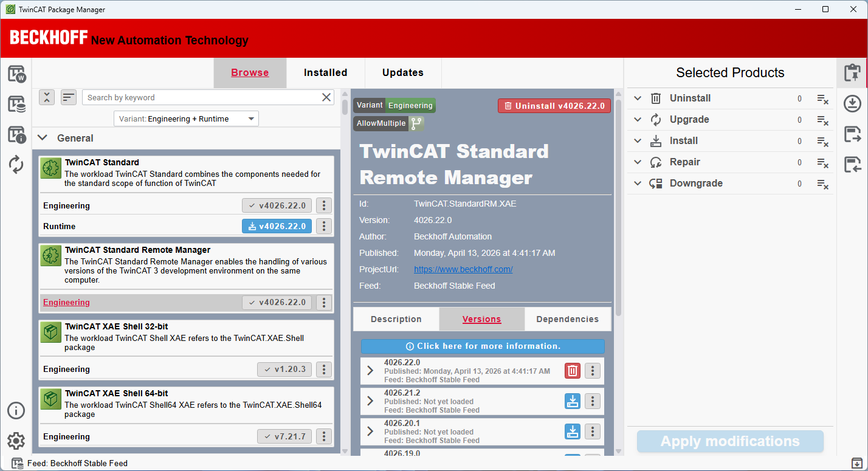Open the beckhoff.com project URL link
The height and width of the screenshot is (471, 868).
[463, 269]
